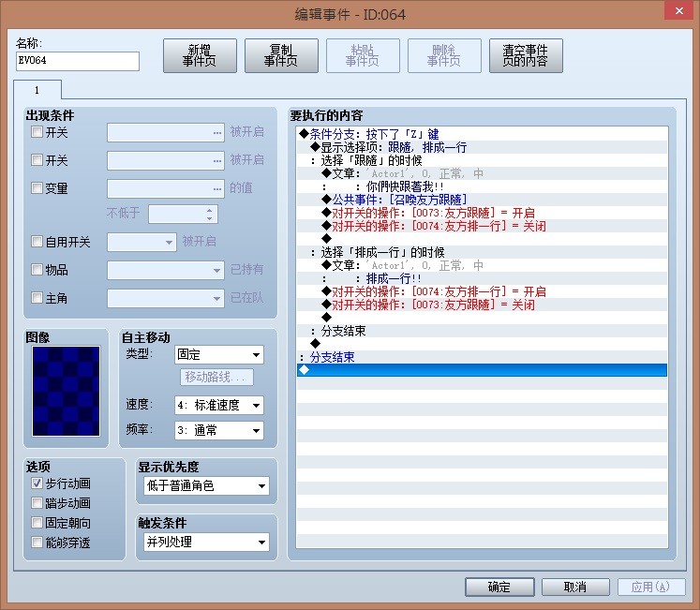Open the 触发条件 dropdown 并列处理

pyautogui.click(x=207, y=543)
